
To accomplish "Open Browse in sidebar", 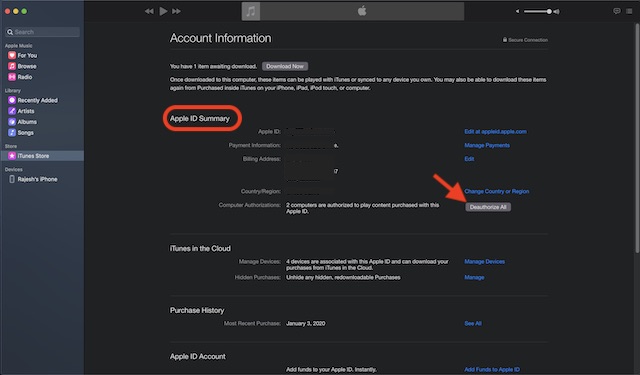I will [27, 66].
